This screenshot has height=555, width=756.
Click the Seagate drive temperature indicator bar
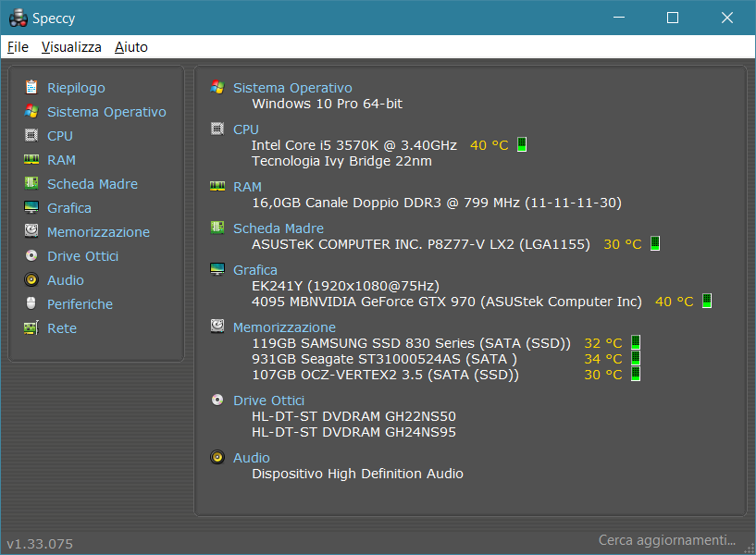tap(636, 358)
